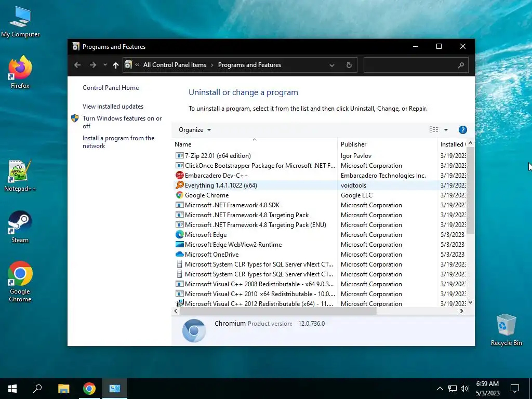The image size is (532, 399).
Task: Open File Explorer from the taskbar
Action: click(64, 389)
